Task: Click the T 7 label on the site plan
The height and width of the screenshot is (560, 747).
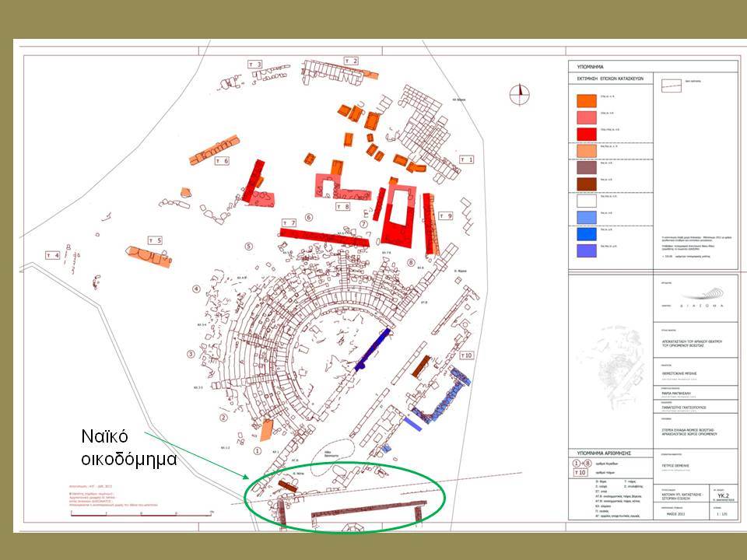Action: pyautogui.click(x=289, y=223)
